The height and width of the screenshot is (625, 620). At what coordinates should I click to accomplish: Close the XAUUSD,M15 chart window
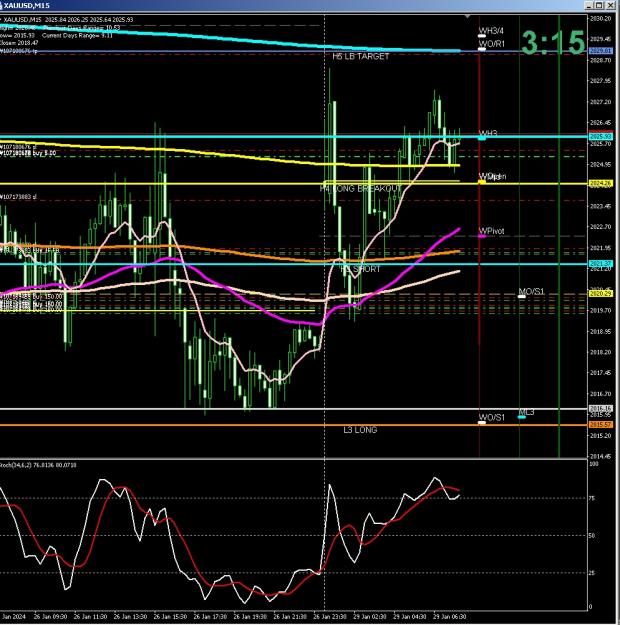[x=611, y=5]
